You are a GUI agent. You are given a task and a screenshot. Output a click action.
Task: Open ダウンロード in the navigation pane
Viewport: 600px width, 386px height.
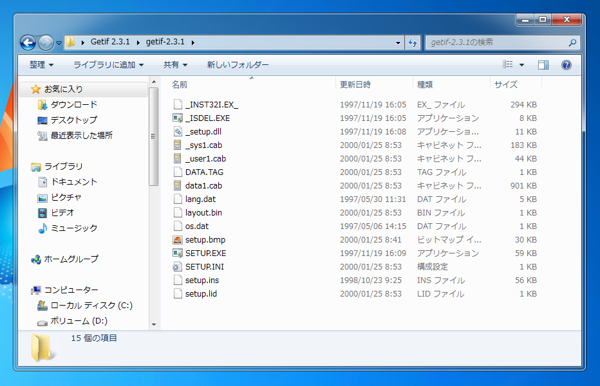74,104
